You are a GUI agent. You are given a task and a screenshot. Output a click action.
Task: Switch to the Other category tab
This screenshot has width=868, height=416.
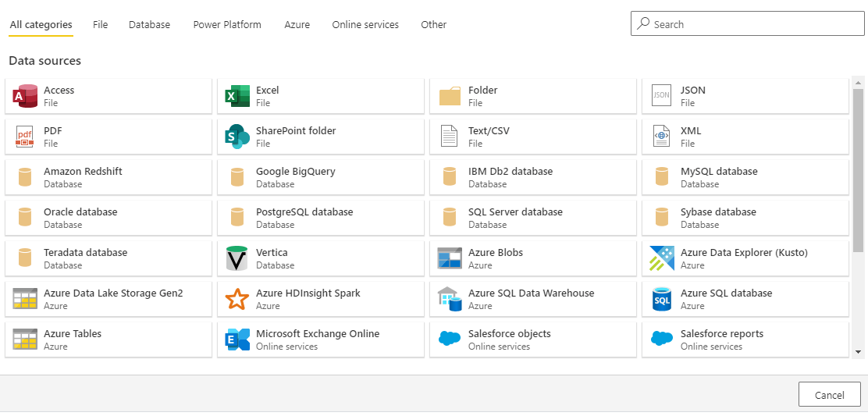click(433, 24)
